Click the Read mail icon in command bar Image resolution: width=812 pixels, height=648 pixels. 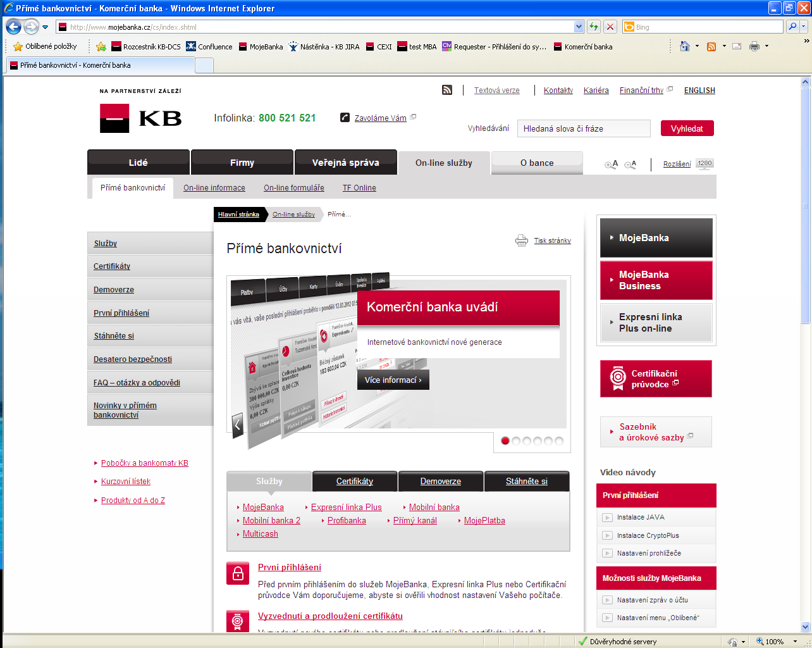click(x=737, y=46)
